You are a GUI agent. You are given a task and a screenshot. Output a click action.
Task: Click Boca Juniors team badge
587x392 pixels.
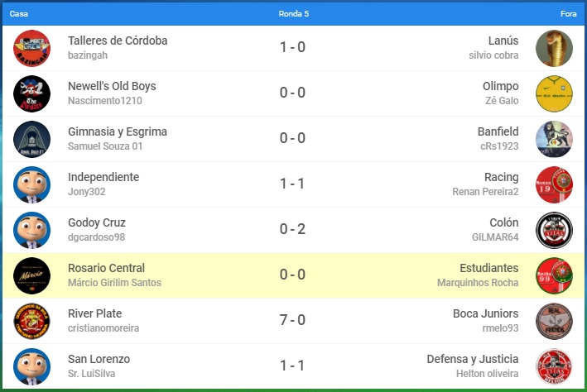pos(554,321)
